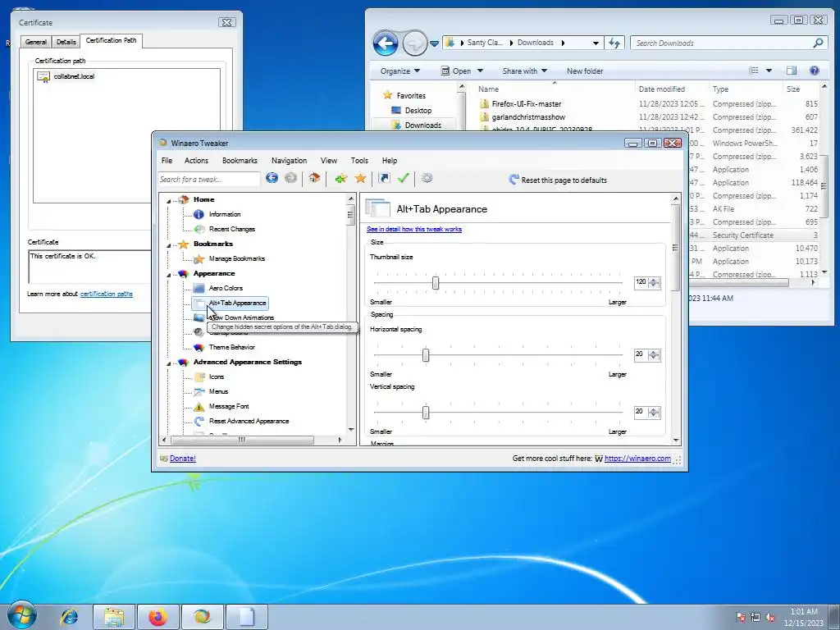Viewport: 840px width, 630px height.
Task: Open the Windows Start button
Action: click(x=22, y=615)
